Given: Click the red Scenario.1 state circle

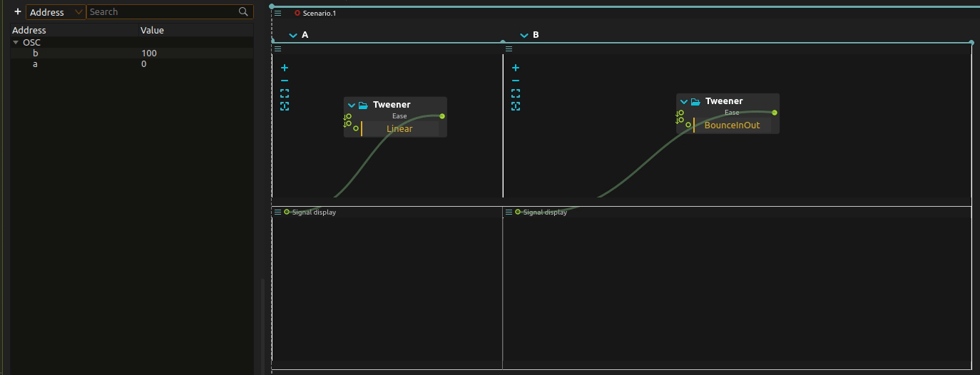Looking at the screenshot, I should [297, 13].
